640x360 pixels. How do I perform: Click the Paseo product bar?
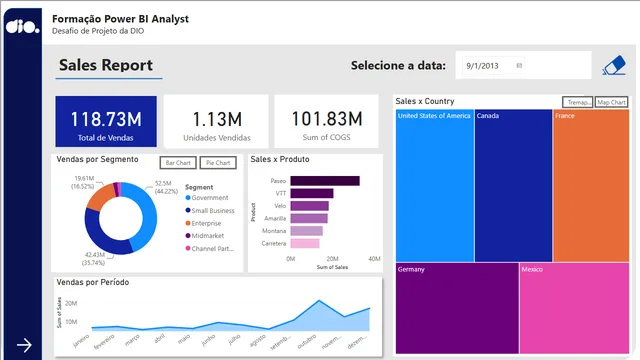click(325, 181)
